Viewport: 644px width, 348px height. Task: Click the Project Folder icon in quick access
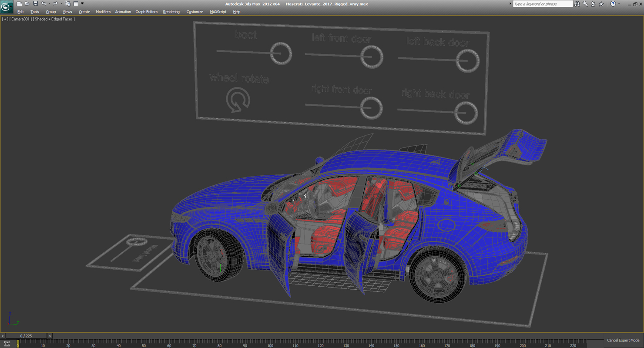tap(67, 4)
